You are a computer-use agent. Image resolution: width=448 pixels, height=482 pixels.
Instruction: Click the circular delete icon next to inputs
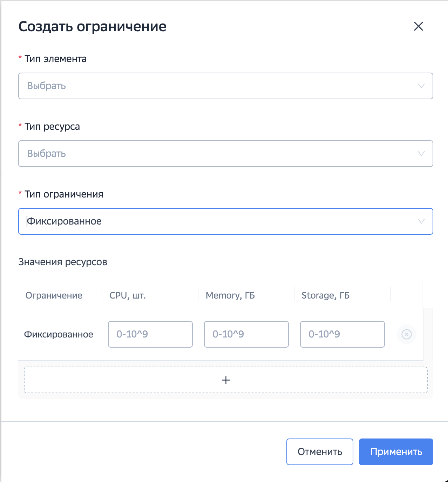click(406, 334)
